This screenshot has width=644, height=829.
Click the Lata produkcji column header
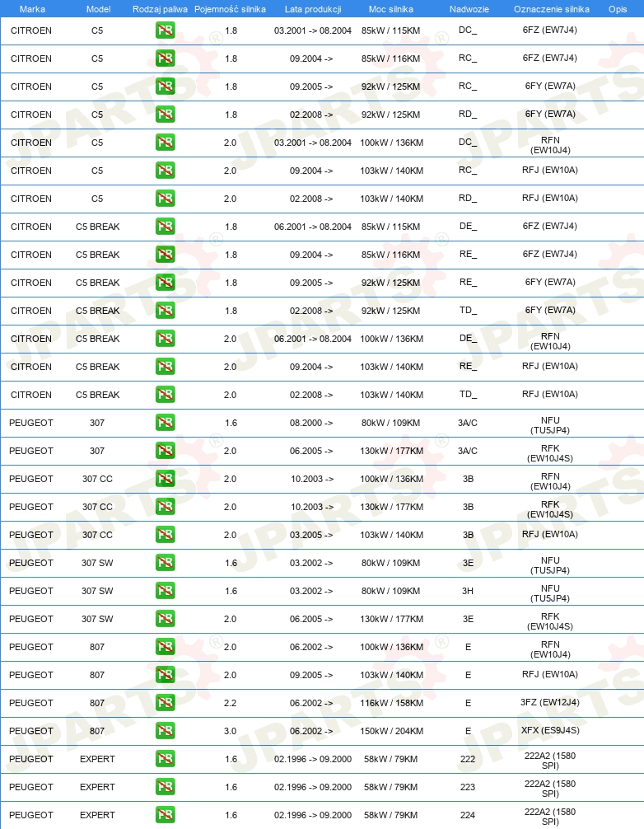point(313,9)
